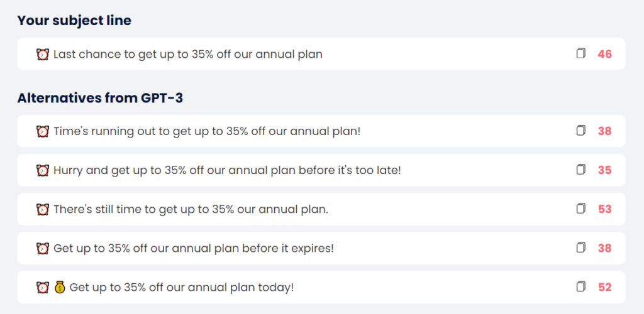The height and width of the screenshot is (314, 644).
Task: Copy the "Hurry and get up to" alternative
Action: [580, 170]
